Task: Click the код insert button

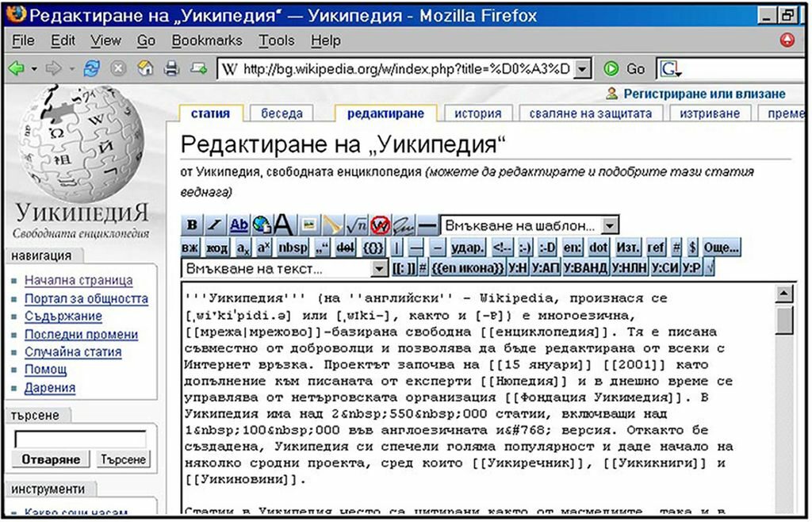Action: pyautogui.click(x=217, y=248)
